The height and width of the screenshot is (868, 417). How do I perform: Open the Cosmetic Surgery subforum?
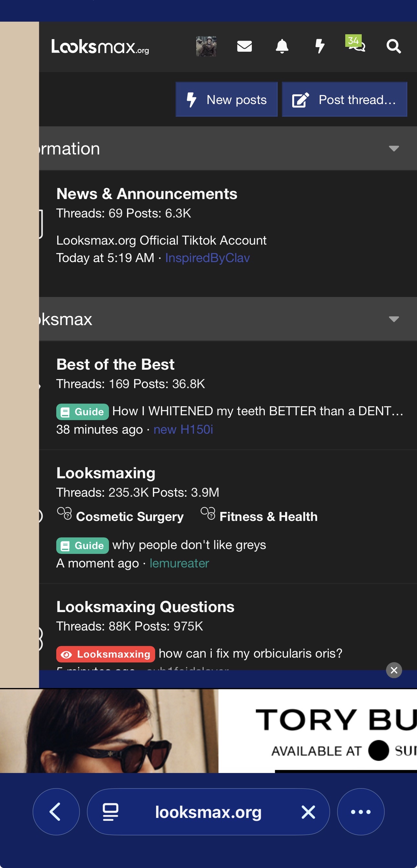(130, 516)
